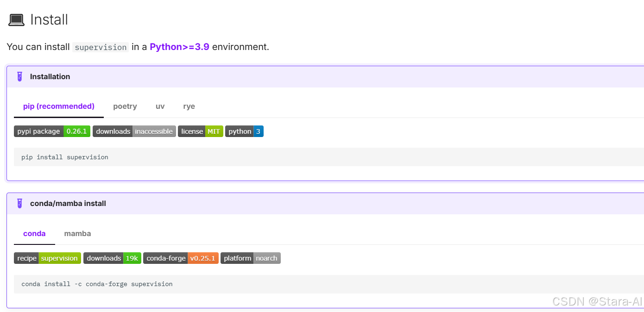Click the downloads 19k badge
Image resolution: width=644 pixels, height=312 pixels.
[x=112, y=258]
